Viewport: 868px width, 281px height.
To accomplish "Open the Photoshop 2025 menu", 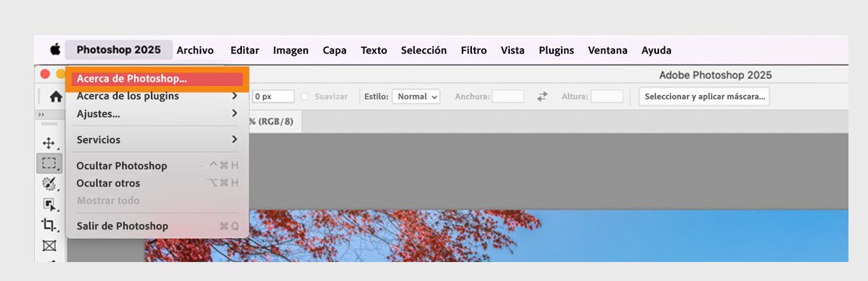I will [119, 50].
